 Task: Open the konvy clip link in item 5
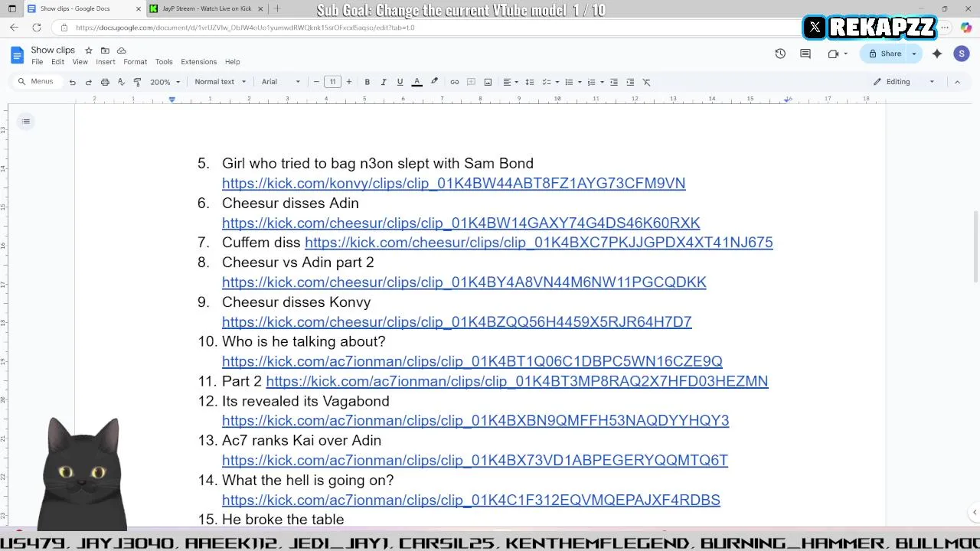pos(453,183)
